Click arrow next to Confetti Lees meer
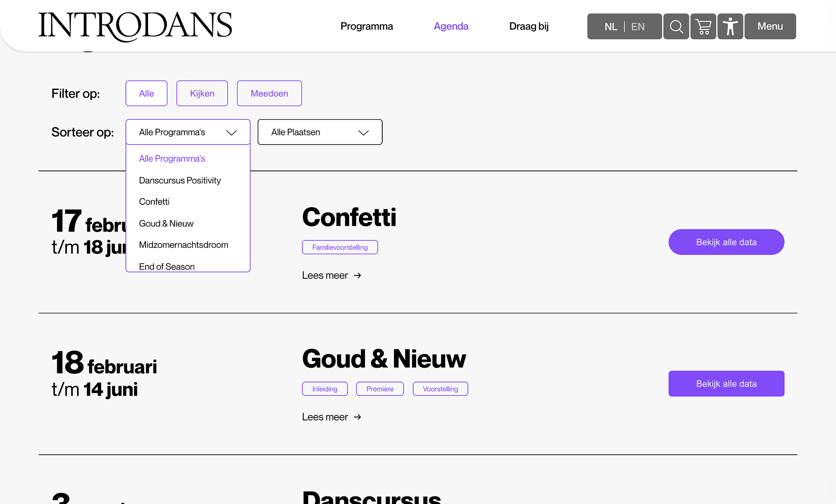 [357, 275]
